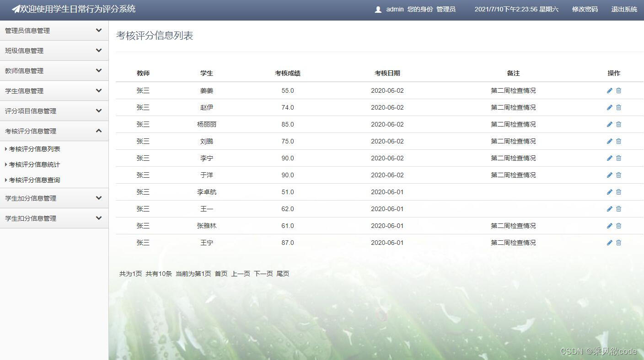Click the admin user avatar icon
644x360 pixels.
378,9
